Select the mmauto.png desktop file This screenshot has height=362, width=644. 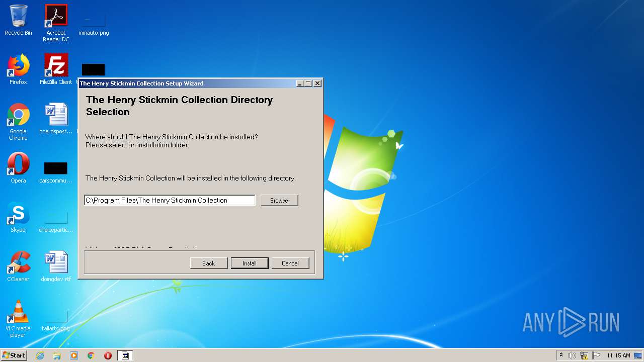coord(94,23)
